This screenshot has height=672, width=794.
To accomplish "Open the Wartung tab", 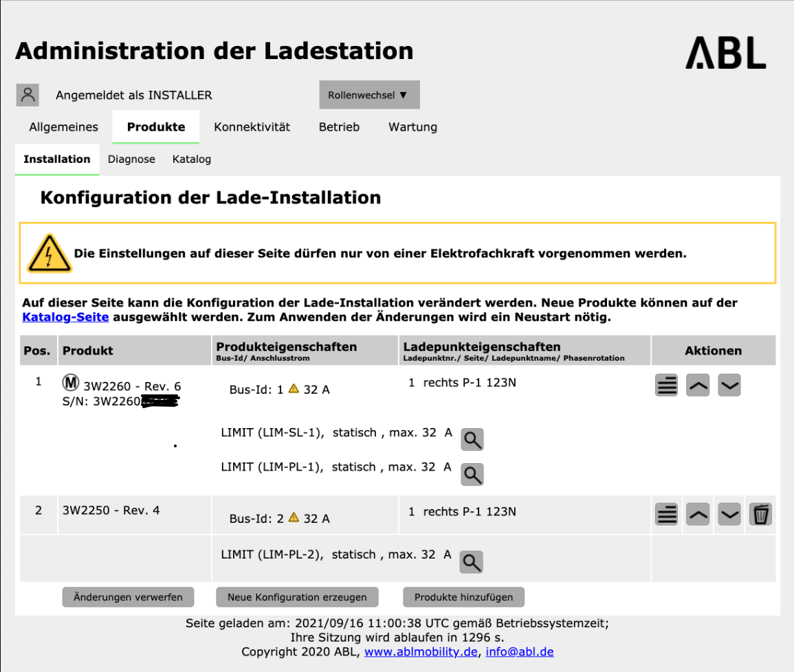I will pyautogui.click(x=412, y=127).
